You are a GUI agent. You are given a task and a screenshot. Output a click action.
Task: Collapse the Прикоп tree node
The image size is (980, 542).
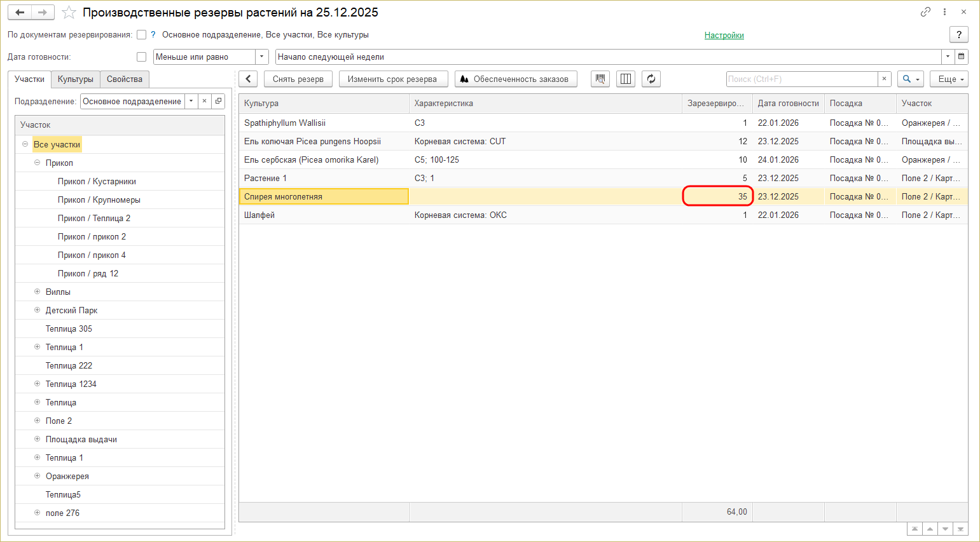pos(37,163)
